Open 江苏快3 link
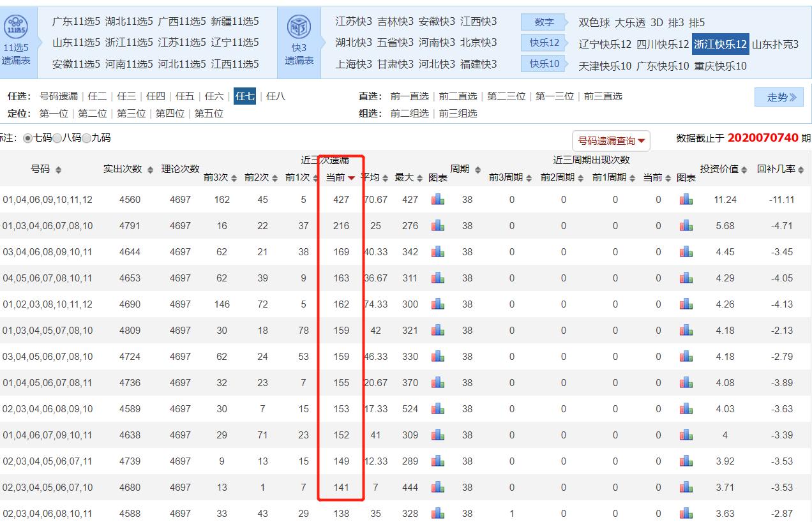This screenshot has height=522, width=812. 354,22
